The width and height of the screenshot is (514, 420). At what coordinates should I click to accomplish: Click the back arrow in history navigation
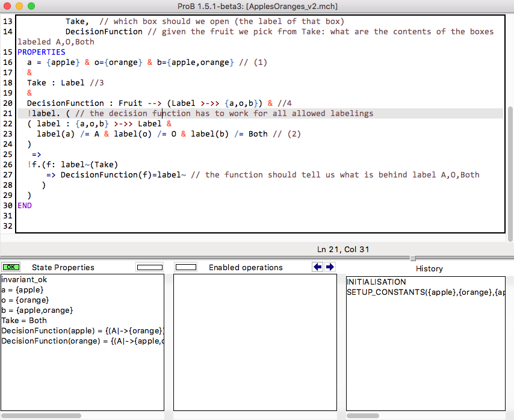point(318,267)
